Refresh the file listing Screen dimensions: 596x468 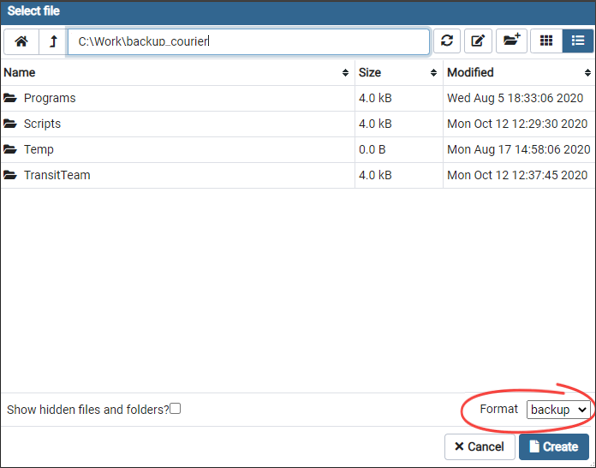point(447,41)
